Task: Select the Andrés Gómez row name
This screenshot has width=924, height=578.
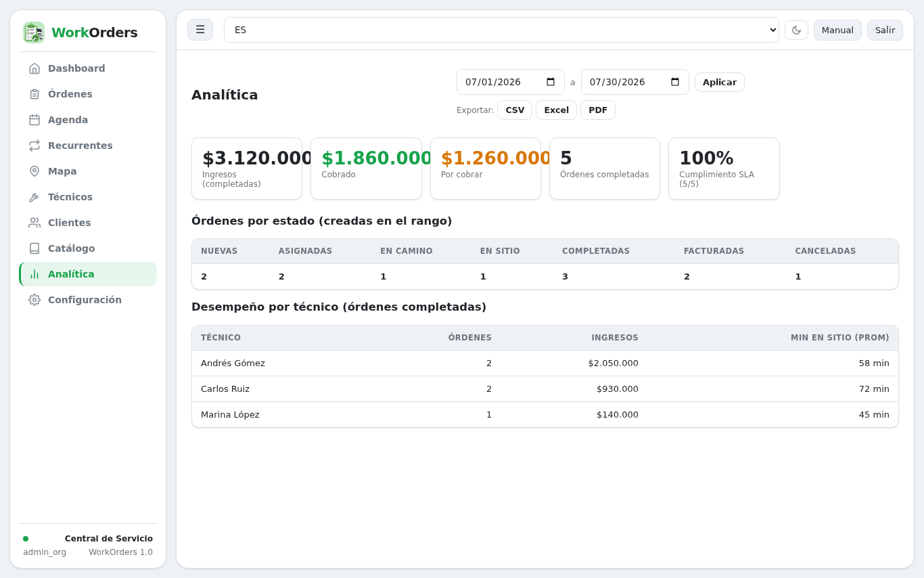Action: point(233,363)
